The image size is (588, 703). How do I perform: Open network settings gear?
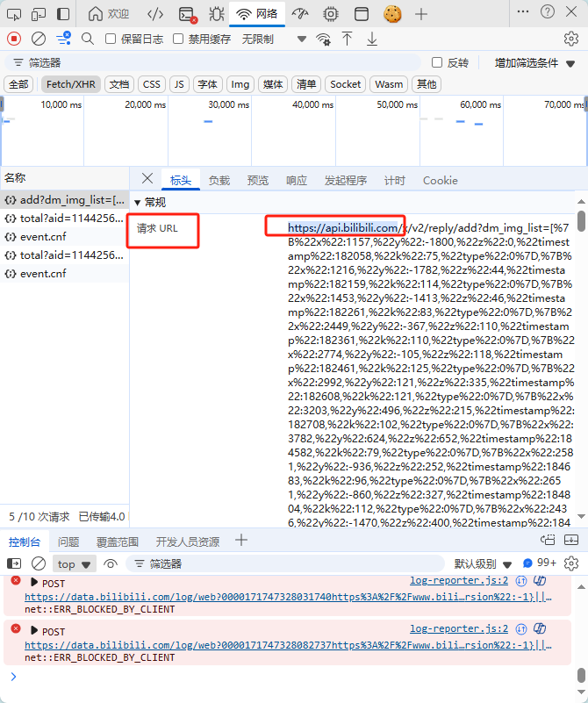[x=571, y=39]
